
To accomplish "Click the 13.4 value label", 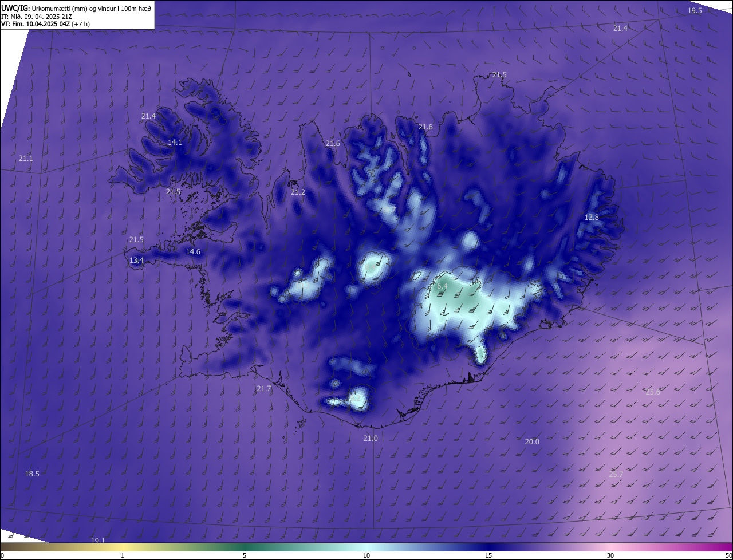I will pos(136,261).
